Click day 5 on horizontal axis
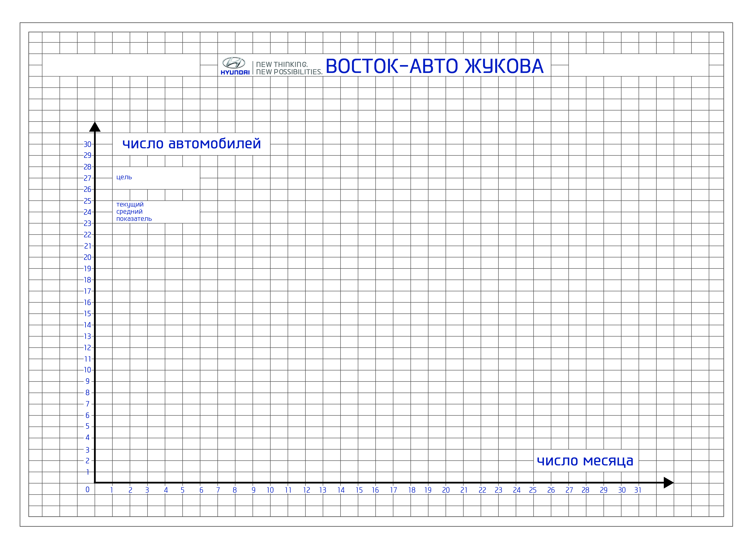 click(x=182, y=490)
